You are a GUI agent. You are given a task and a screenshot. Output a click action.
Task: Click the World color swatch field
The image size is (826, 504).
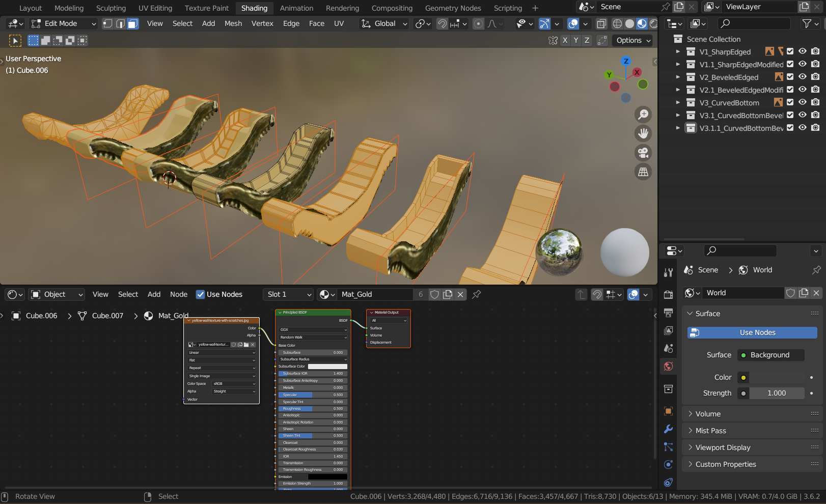[x=777, y=377]
